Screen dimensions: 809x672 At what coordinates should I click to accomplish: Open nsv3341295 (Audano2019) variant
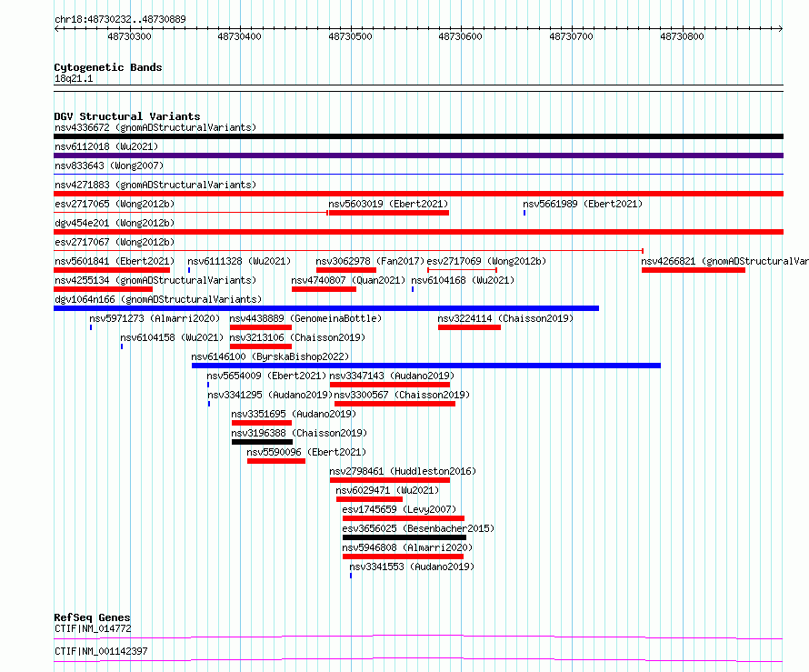point(270,395)
